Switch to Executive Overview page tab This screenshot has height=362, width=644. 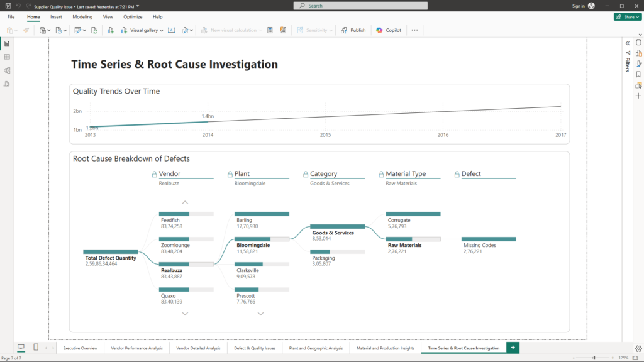(x=80, y=348)
